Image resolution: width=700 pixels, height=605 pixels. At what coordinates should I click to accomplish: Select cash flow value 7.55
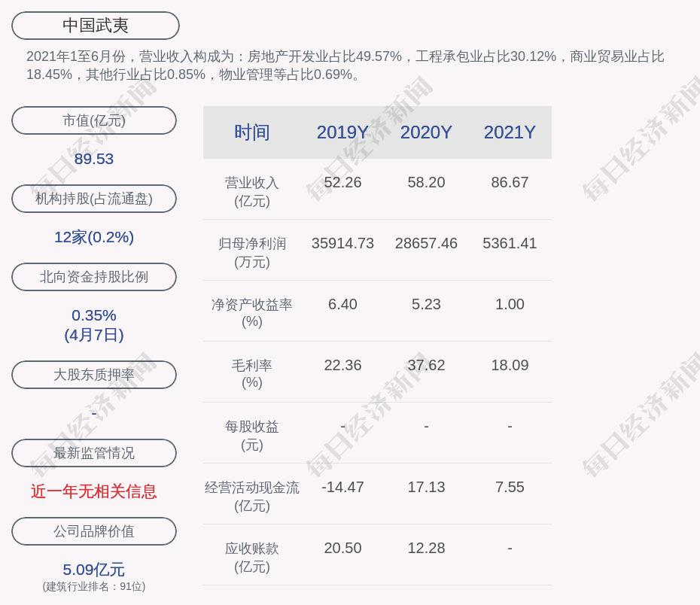510,487
